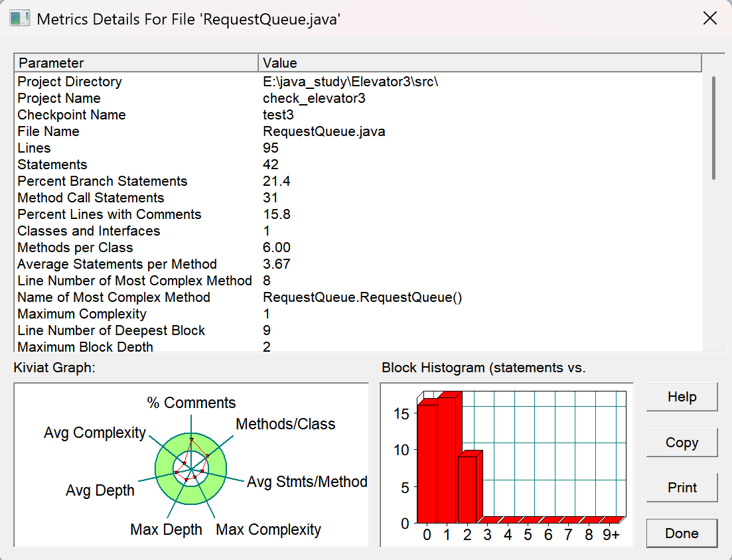
Task: Click the Avg Stmts/Method Kiviat label
Action: click(x=307, y=482)
